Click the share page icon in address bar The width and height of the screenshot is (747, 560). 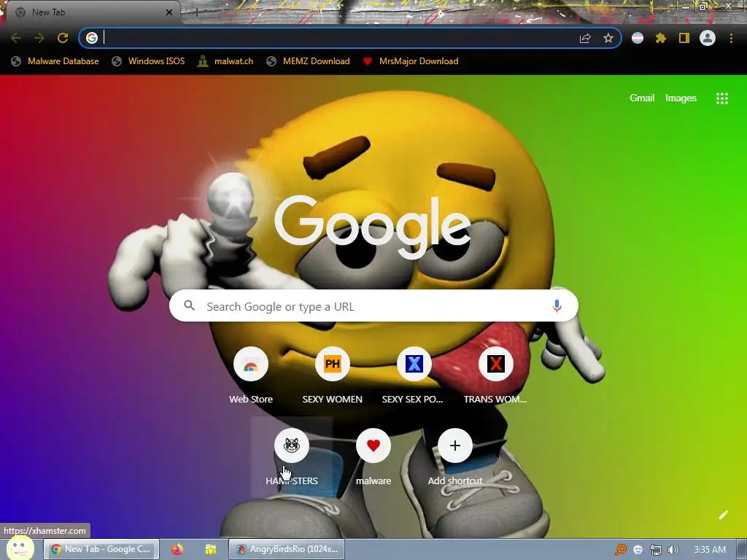click(585, 39)
